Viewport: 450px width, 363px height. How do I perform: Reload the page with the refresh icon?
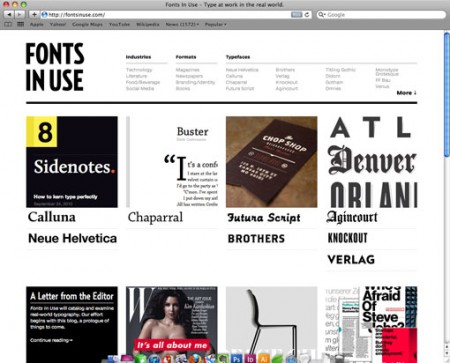[x=307, y=15]
